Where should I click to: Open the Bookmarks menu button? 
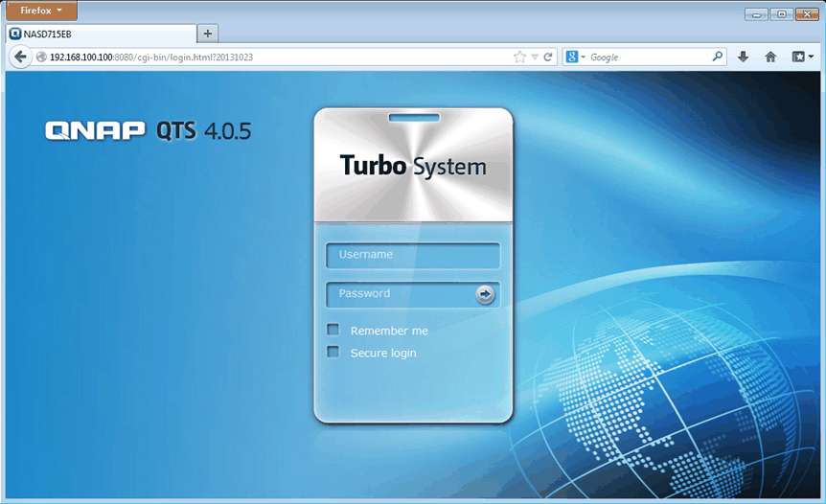click(x=802, y=57)
